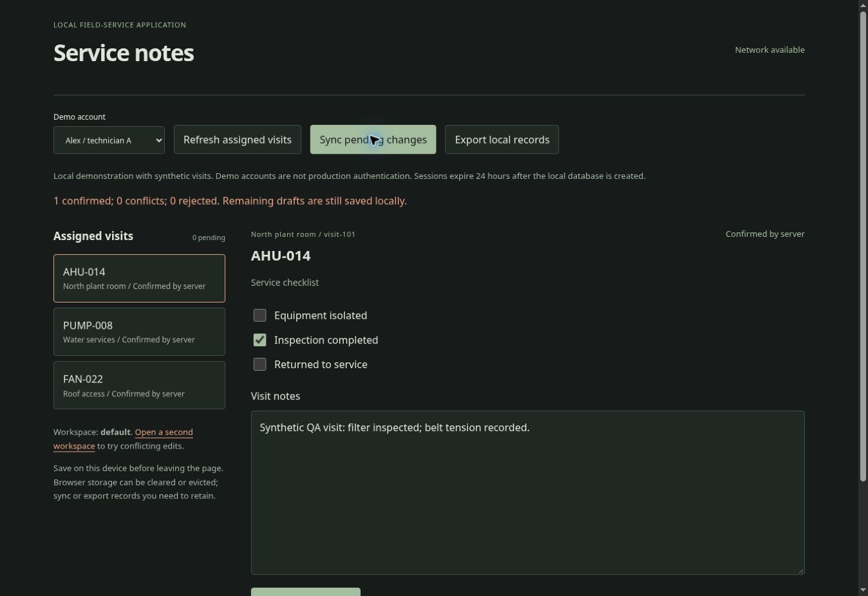
Task: Open the Demo account dropdown
Action: [x=109, y=140]
